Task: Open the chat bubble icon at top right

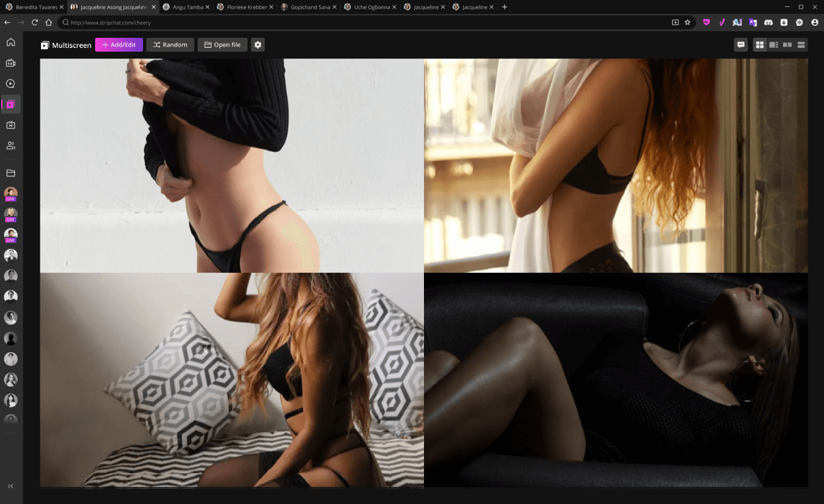Action: (x=741, y=45)
